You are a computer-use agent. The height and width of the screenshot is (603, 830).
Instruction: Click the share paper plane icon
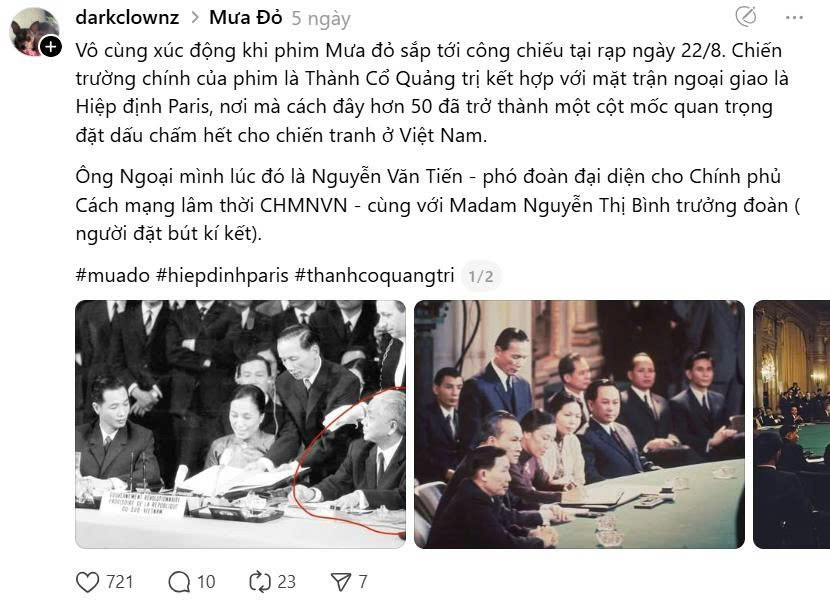340,582
